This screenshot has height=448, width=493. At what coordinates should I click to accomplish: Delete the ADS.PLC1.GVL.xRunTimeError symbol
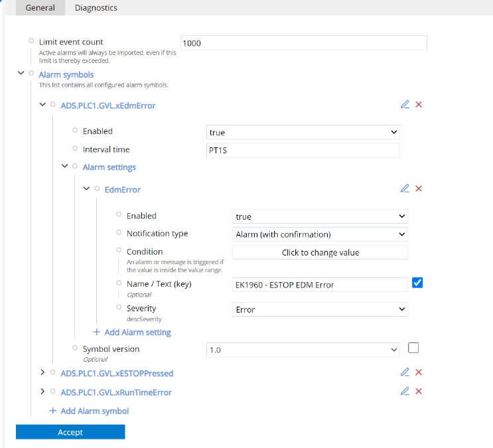(x=419, y=391)
